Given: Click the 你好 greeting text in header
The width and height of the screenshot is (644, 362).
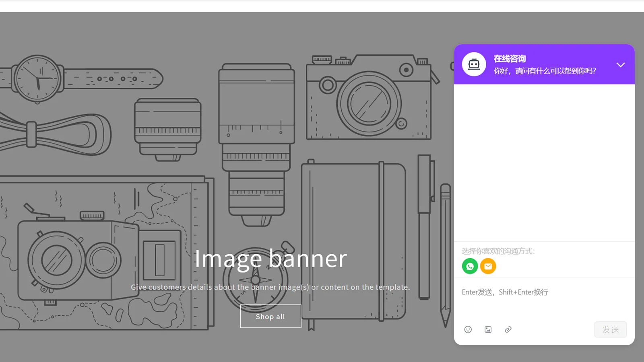Looking at the screenshot, I should point(545,71).
